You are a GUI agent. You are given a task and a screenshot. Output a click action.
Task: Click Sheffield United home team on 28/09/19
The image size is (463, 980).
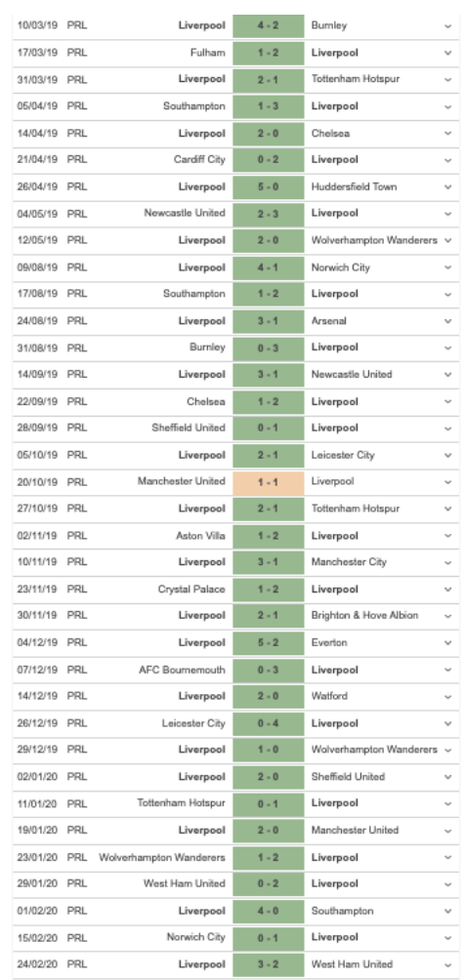coord(189,429)
